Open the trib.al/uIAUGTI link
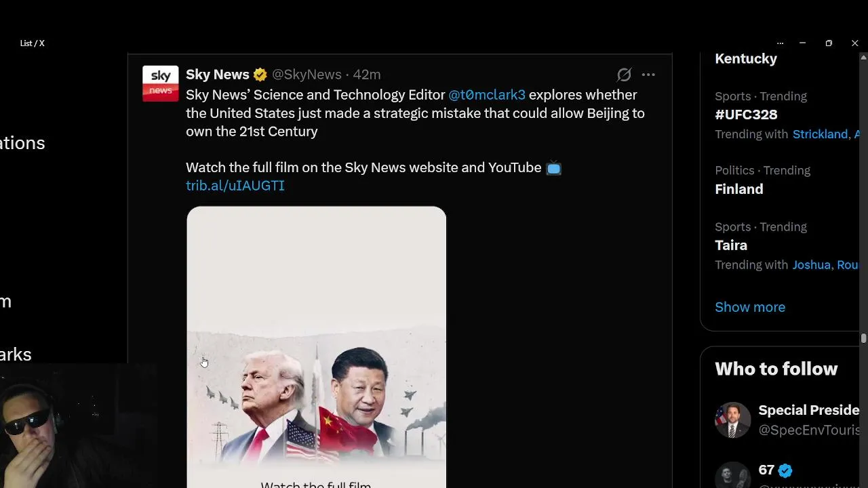Screen dimensions: 868x488 235,186
